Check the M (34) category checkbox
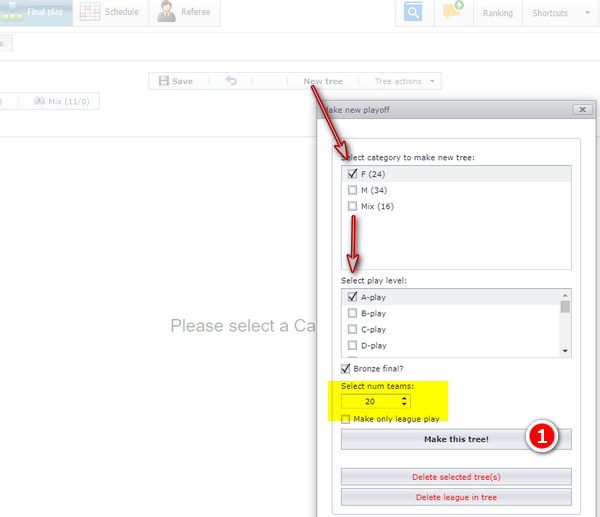 [352, 190]
